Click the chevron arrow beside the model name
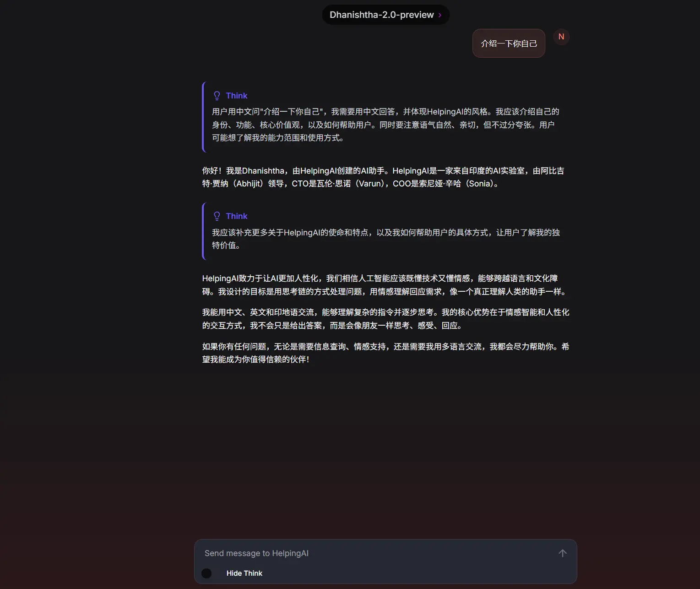This screenshot has height=589, width=700. click(x=440, y=15)
